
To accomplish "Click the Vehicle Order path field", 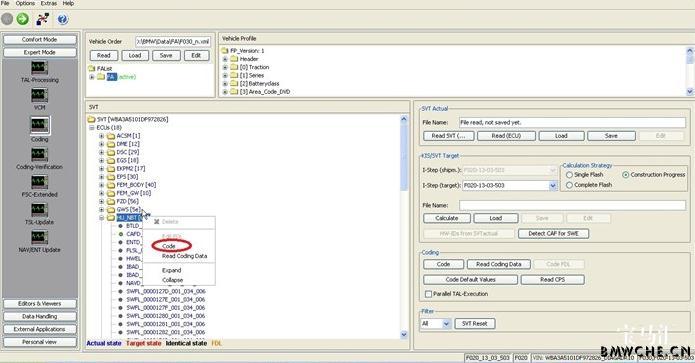I will click(173, 41).
